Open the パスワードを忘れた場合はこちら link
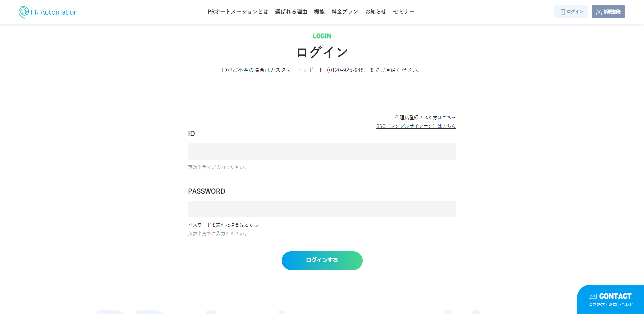This screenshot has height=314, width=644. (223, 225)
